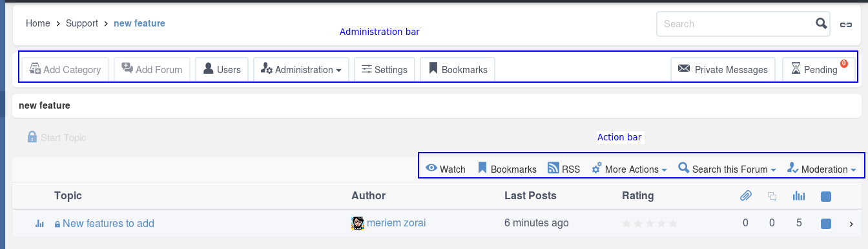Open forum Settings
This screenshot has height=249, width=868.
pyautogui.click(x=384, y=69)
